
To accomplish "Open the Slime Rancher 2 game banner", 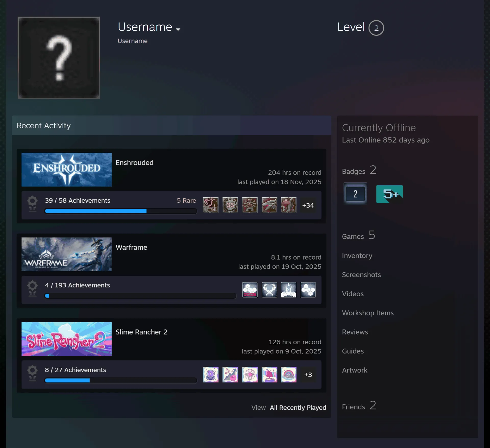I will tap(67, 339).
